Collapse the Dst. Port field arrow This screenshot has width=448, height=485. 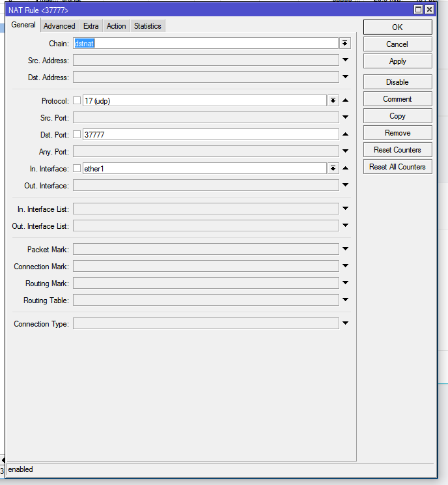pyautogui.click(x=345, y=134)
